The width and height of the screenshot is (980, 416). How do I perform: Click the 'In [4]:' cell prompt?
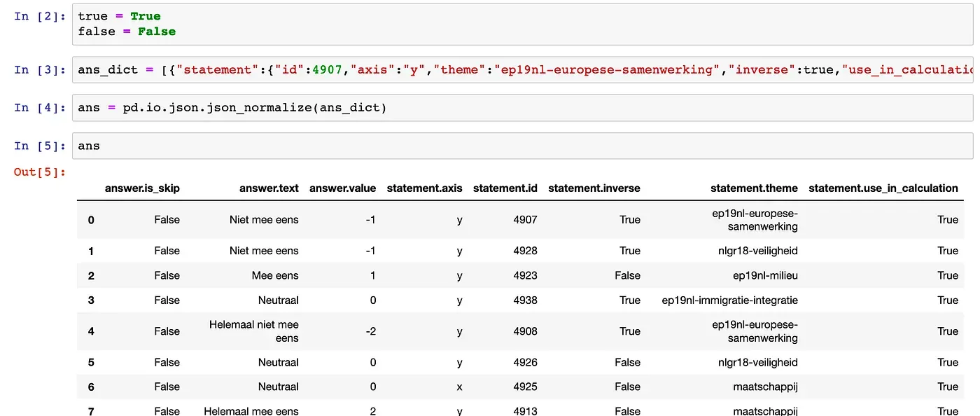40,108
